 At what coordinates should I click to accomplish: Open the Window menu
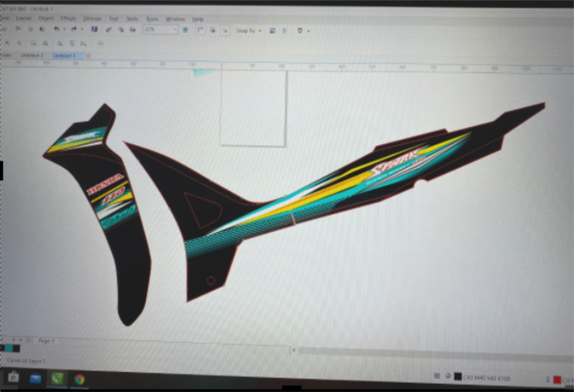(175, 19)
